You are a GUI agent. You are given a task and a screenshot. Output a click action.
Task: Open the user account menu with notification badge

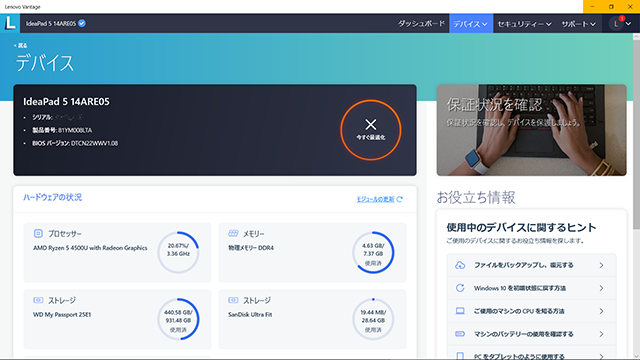pyautogui.click(x=620, y=24)
